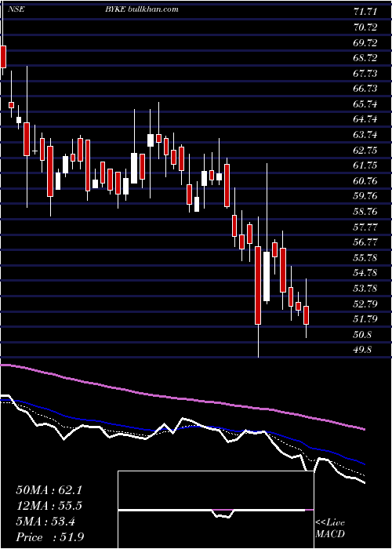Click the NSE exchange label

point(16,9)
